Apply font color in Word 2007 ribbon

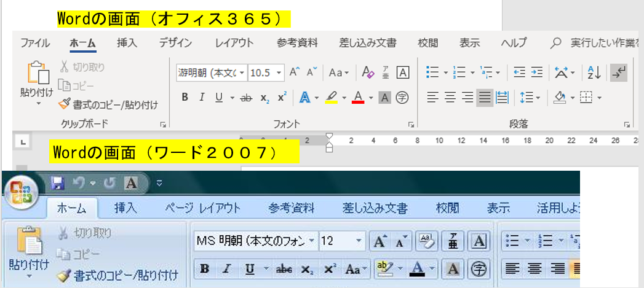click(418, 269)
